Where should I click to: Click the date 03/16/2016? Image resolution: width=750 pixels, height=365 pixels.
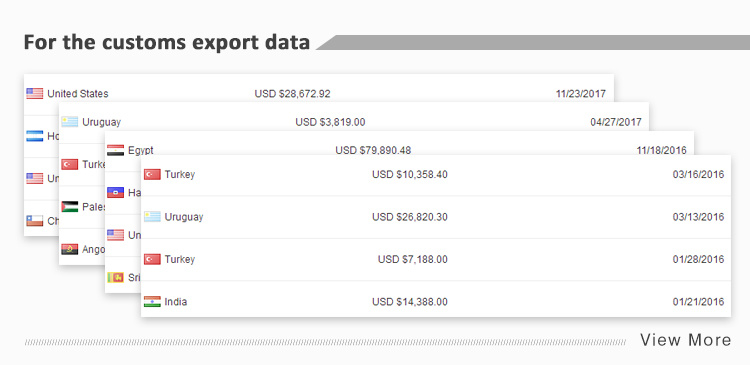coord(698,174)
